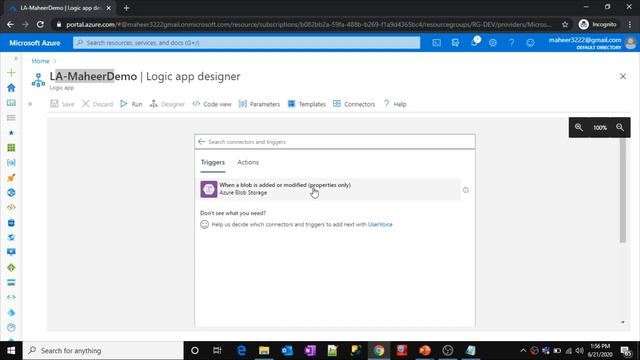Open Outlook from taskbar

pyautogui.click(x=287, y=351)
